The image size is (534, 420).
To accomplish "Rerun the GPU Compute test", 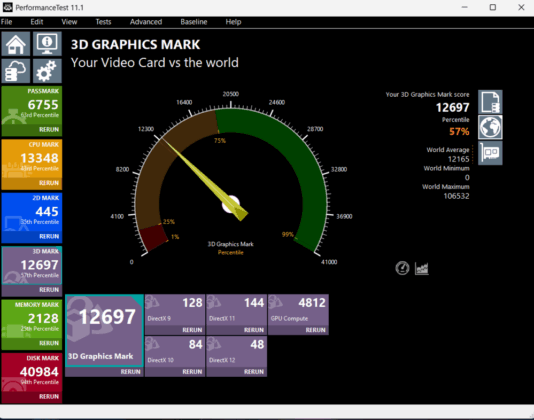I will pos(315,330).
